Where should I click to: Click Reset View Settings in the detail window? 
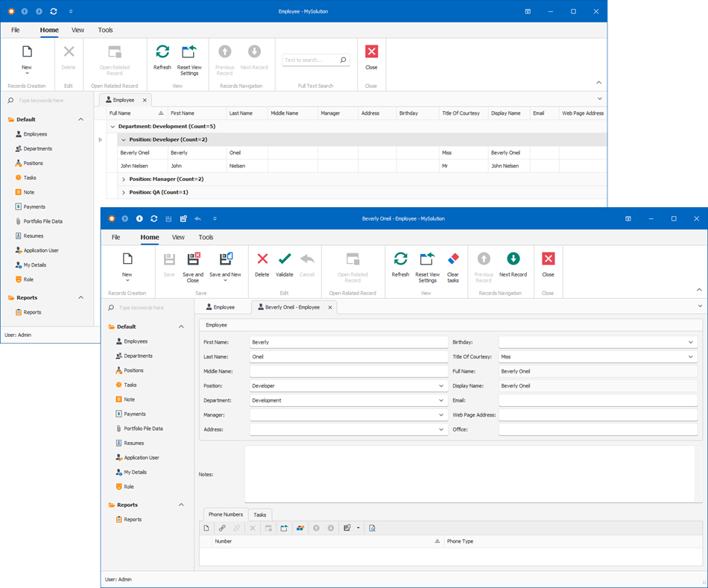427,267
